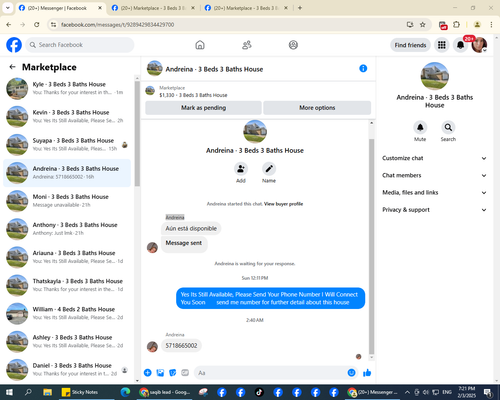
Task: Open account menu via profile picture
Action: 479,45
